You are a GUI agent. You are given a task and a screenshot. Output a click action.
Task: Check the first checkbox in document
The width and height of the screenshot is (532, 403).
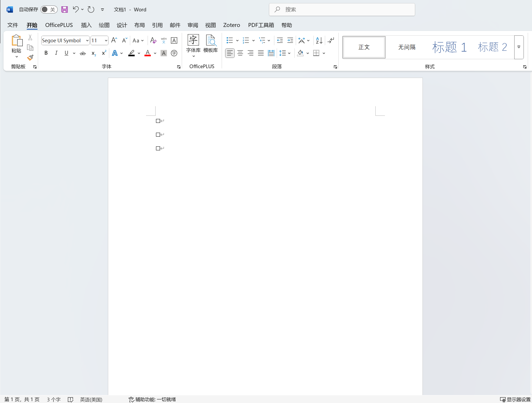click(x=158, y=121)
